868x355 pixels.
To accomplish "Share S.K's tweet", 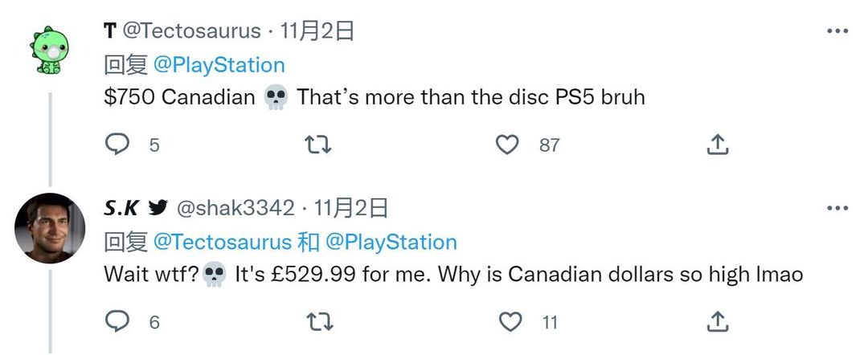I will [x=718, y=321].
